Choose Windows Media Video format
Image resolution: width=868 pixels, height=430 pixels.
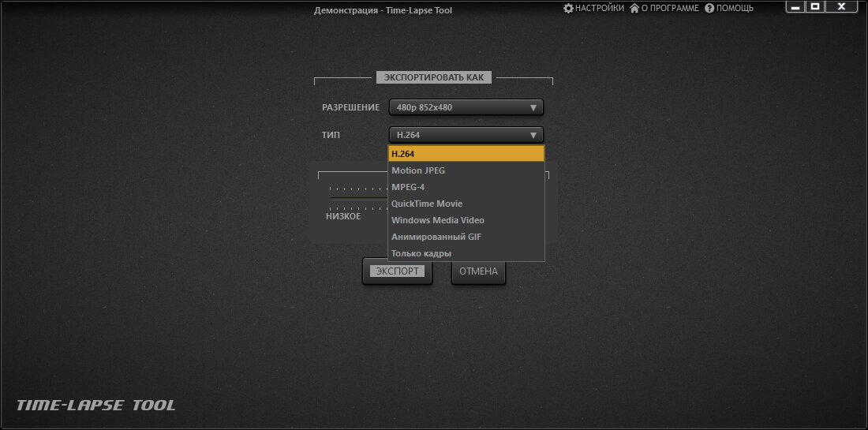(466, 220)
